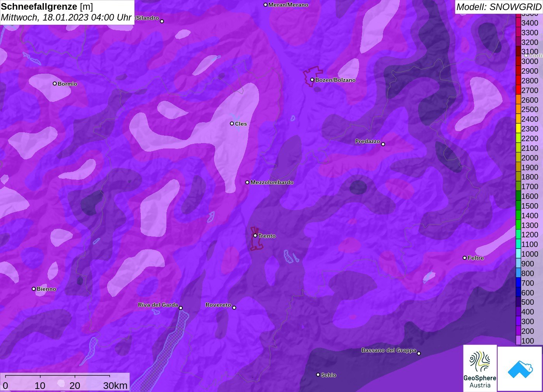This screenshot has width=543, height=392.
Task: Click the Bolzano municipality outline
Action: (x=313, y=76)
